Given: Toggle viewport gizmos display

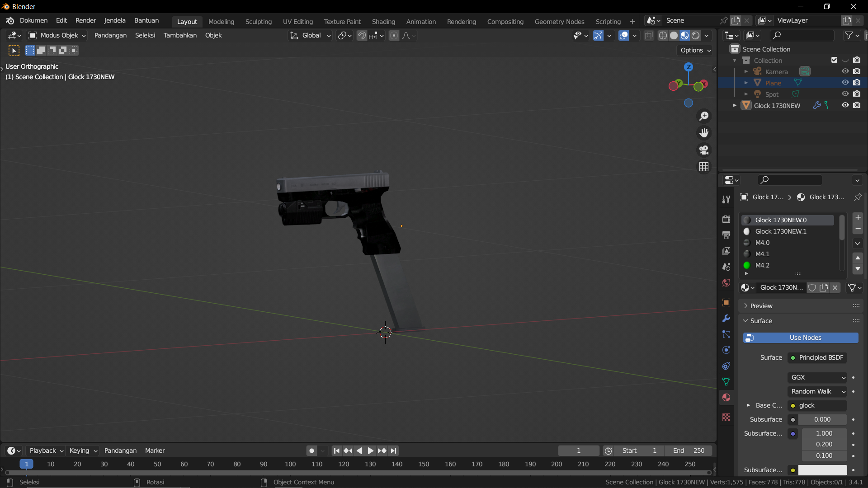Looking at the screenshot, I should [598, 35].
